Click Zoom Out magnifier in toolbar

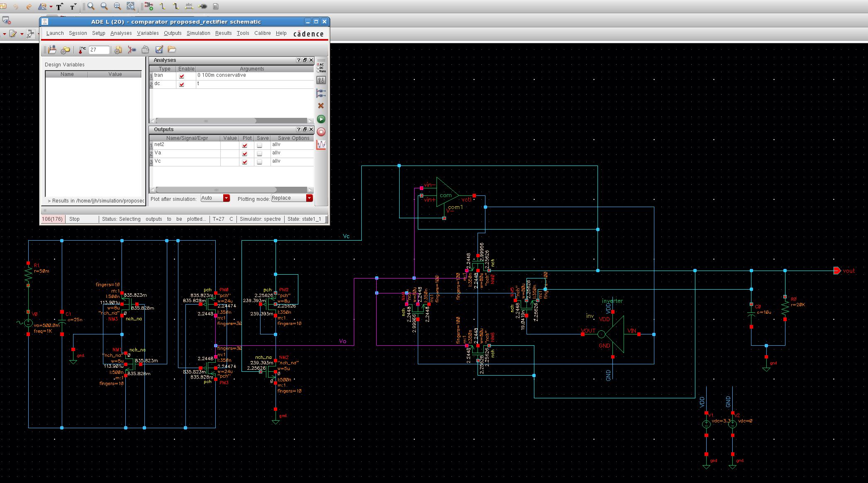104,6
